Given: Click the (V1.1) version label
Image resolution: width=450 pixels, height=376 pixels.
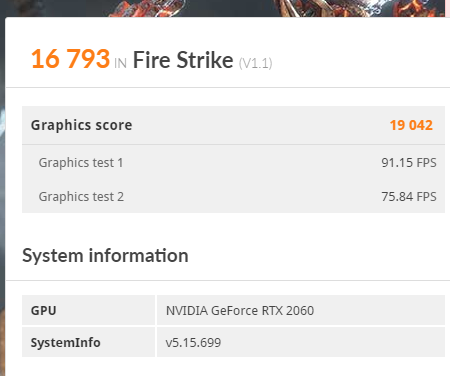Looking at the screenshot, I should pyautogui.click(x=256, y=63).
